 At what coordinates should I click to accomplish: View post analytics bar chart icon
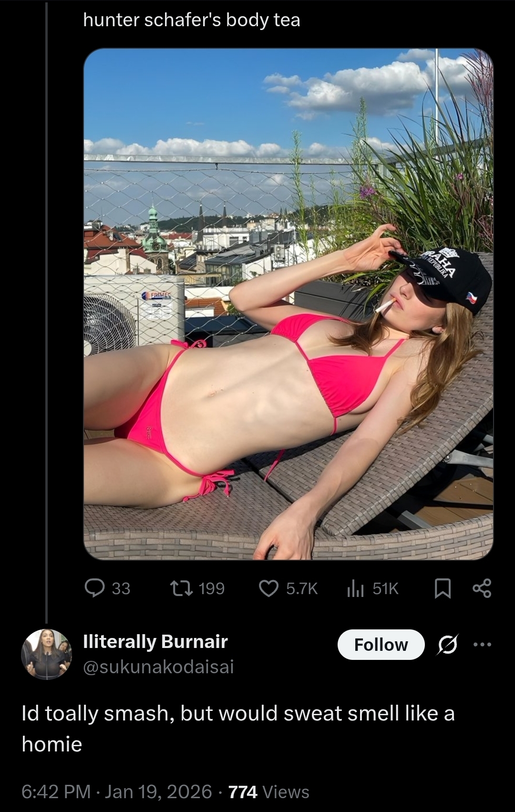[355, 588]
